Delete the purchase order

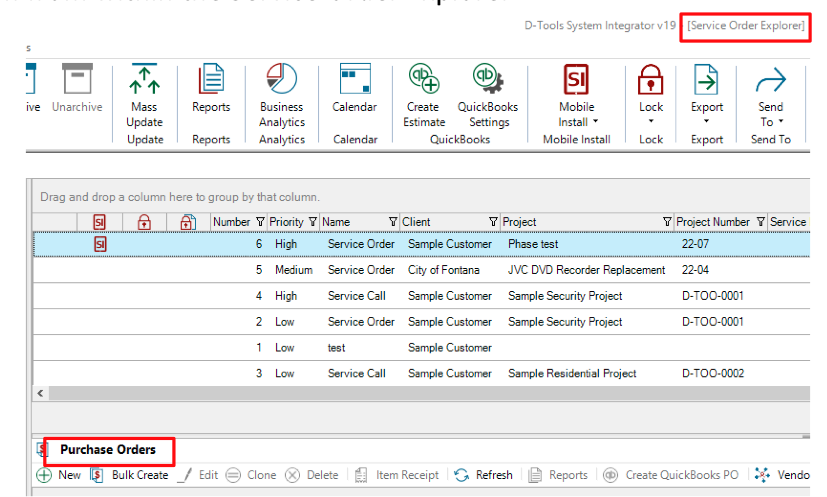[x=312, y=475]
